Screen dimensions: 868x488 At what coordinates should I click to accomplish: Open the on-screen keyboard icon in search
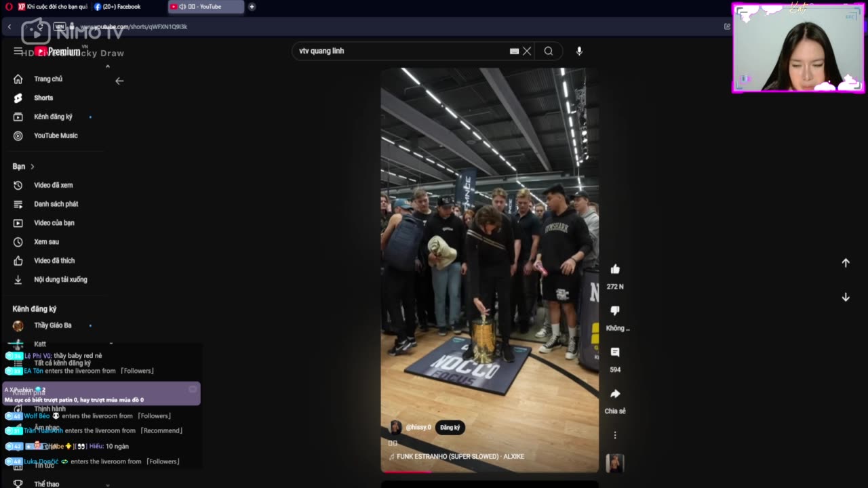(514, 51)
